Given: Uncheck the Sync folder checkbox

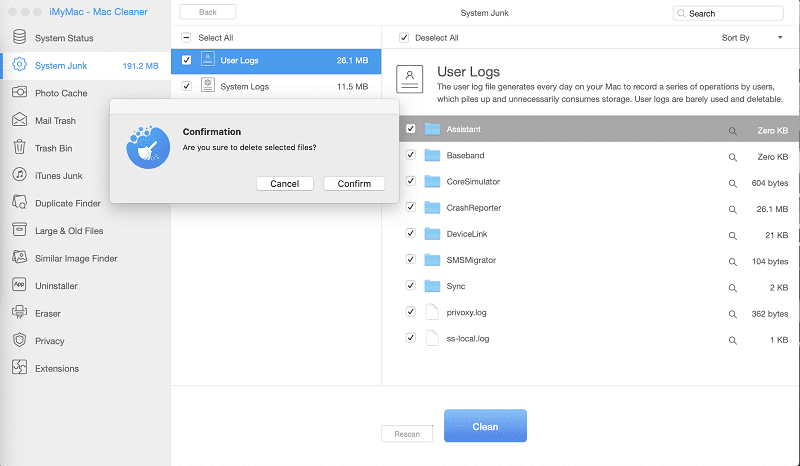Looking at the screenshot, I should (411, 285).
